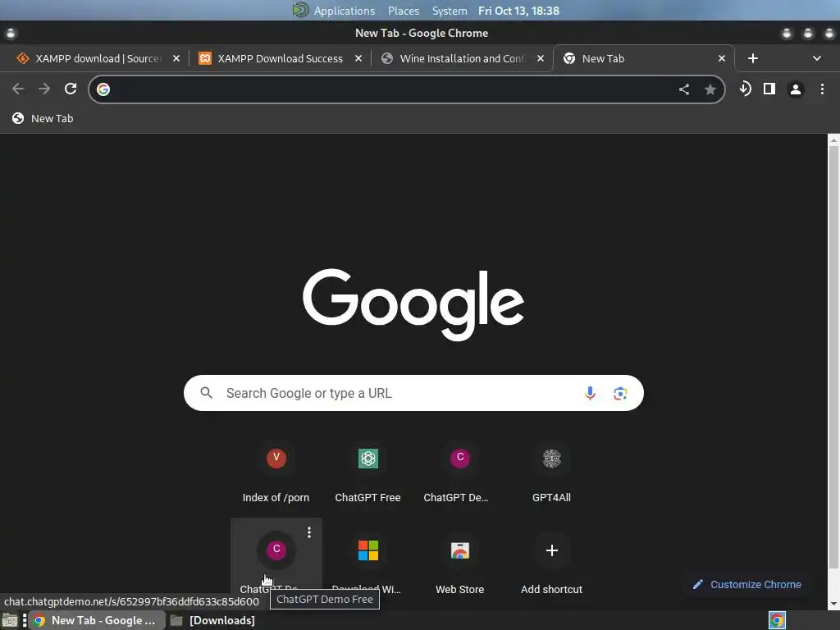This screenshot has width=840, height=630.
Task: Open Chrome's three-dot menu
Action: (x=822, y=89)
